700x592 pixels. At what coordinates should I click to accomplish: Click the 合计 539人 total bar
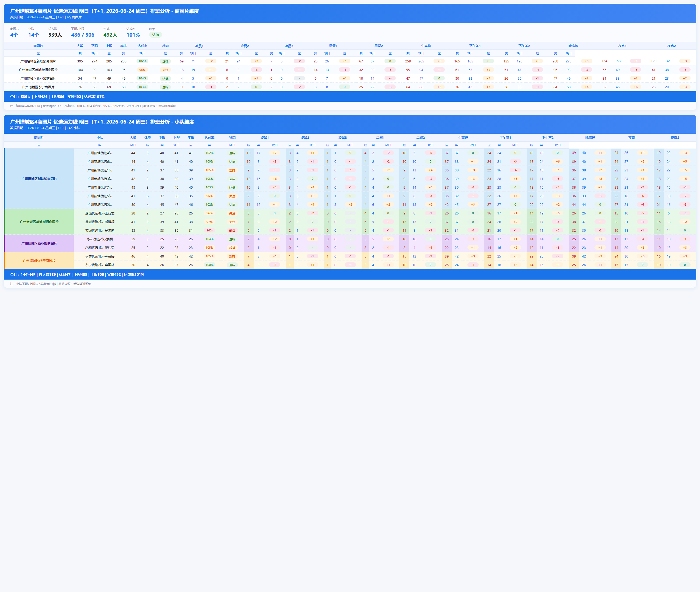350,97
